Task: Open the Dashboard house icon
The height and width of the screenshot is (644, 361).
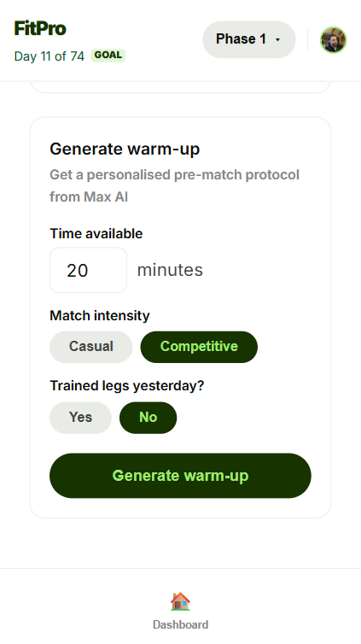Action: click(x=181, y=601)
